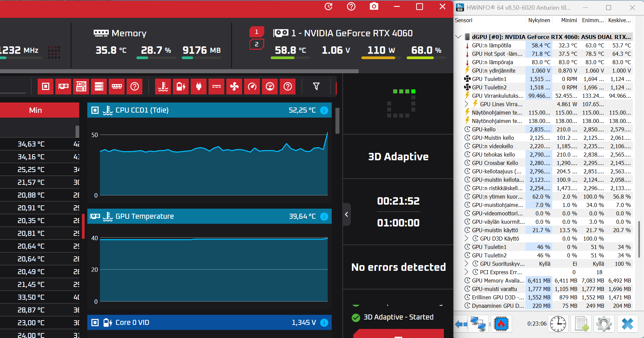Toggle the CPU sensor filter
The width and height of the screenshot is (644, 338).
pyautogui.click(x=46, y=87)
